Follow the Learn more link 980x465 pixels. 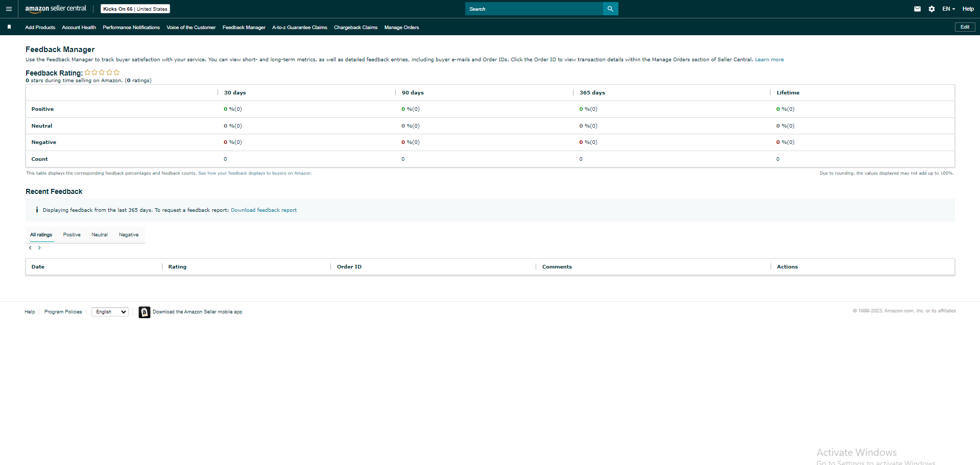pyautogui.click(x=769, y=60)
